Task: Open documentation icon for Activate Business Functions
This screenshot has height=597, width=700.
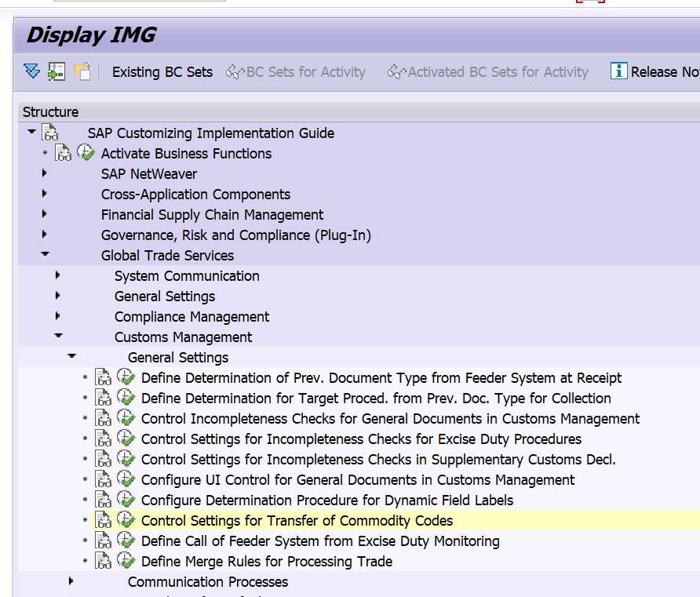Action: pyautogui.click(x=63, y=153)
